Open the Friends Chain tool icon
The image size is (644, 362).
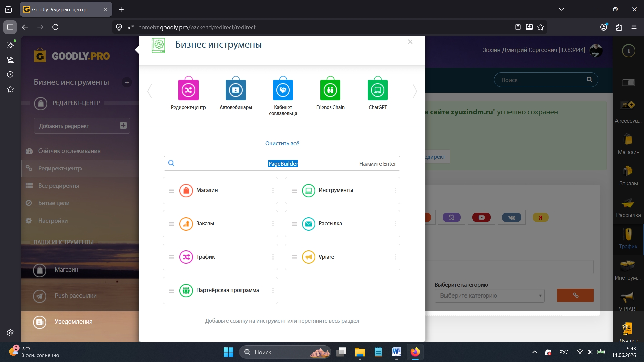pyautogui.click(x=330, y=89)
